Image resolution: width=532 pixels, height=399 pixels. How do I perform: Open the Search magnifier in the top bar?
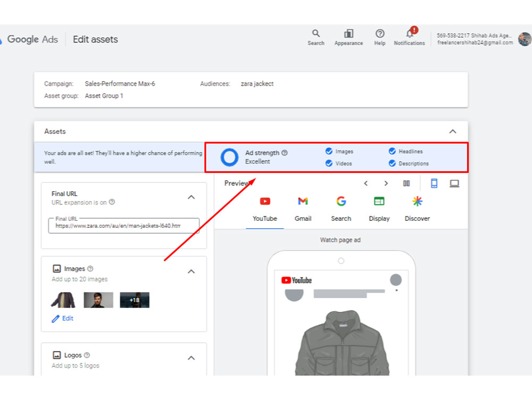[x=316, y=34]
